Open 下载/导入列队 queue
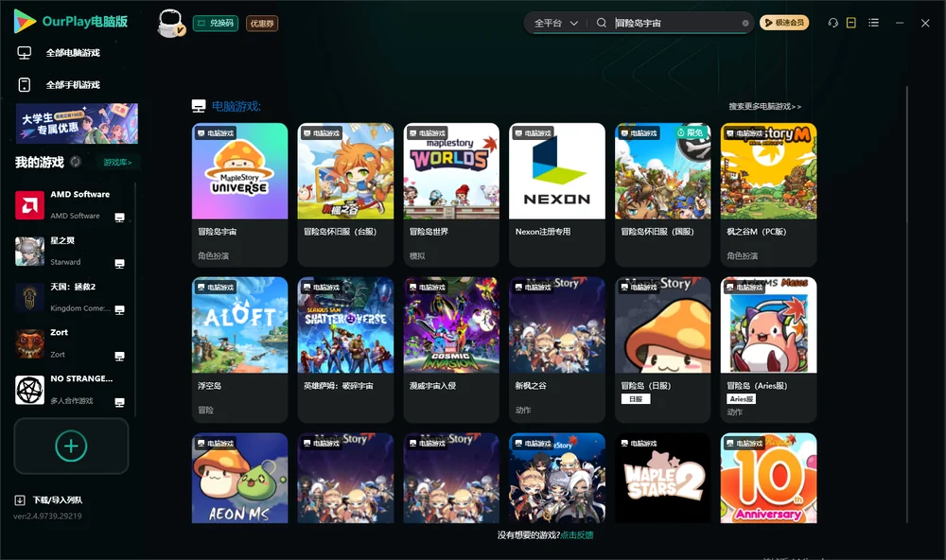This screenshot has width=946, height=560. [x=58, y=500]
